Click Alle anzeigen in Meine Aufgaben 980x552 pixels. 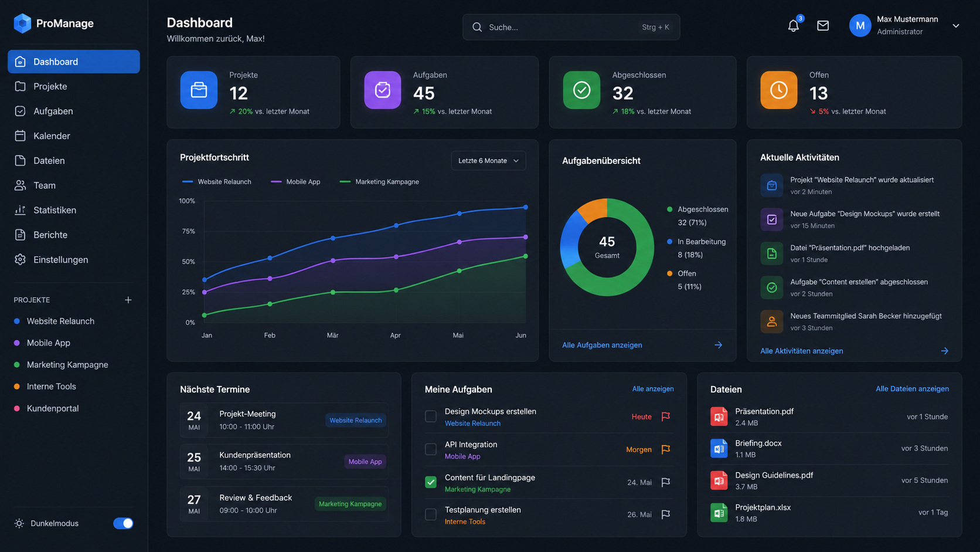click(652, 389)
